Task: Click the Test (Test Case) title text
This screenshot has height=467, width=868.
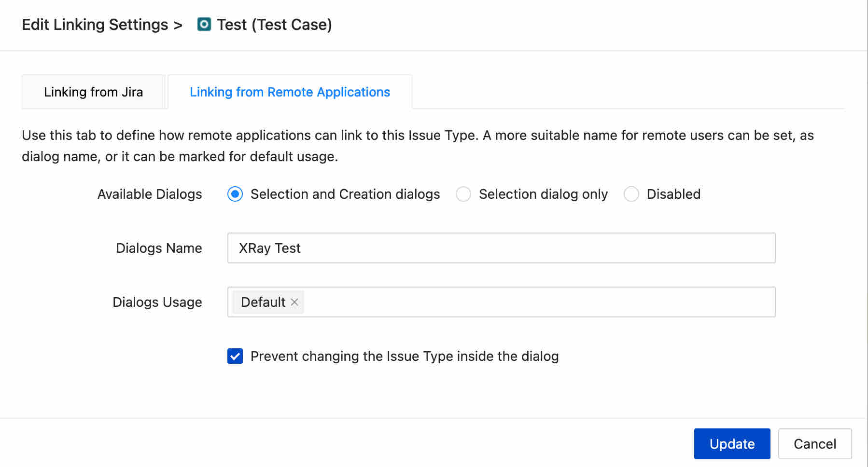Action: 274,24
